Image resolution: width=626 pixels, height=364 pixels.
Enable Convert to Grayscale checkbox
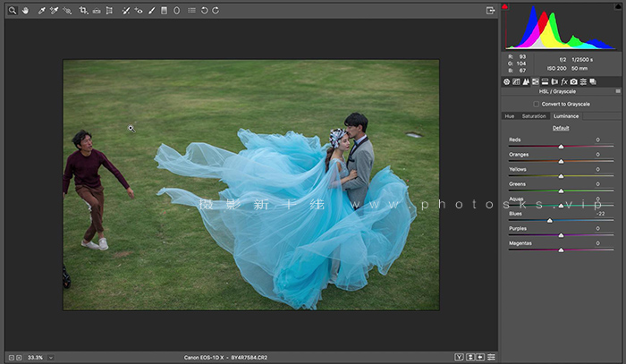click(537, 104)
